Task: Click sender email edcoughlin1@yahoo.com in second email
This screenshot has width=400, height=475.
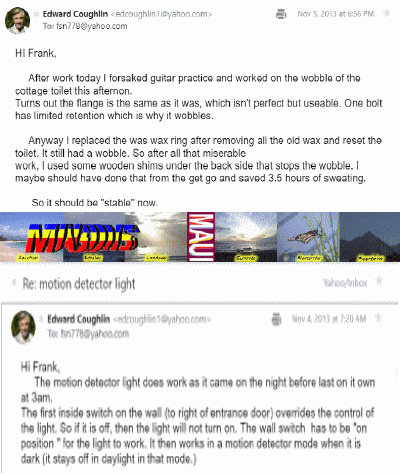Action: pos(162,319)
